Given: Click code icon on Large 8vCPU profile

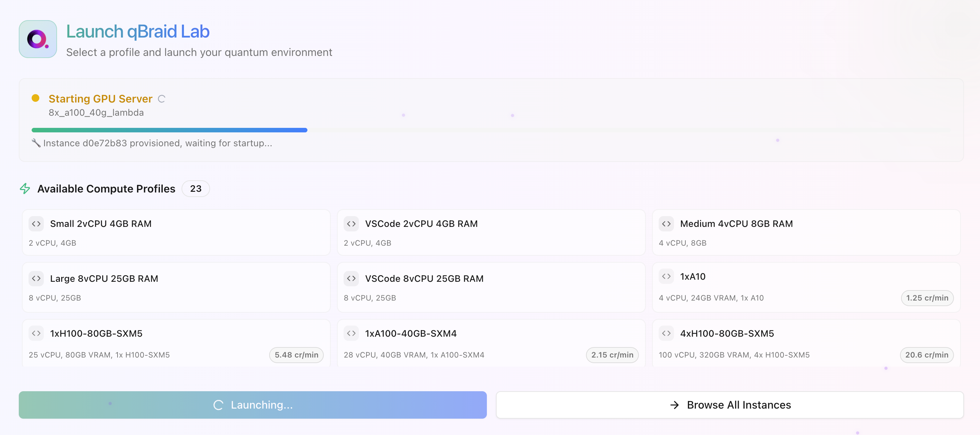Looking at the screenshot, I should 36,279.
